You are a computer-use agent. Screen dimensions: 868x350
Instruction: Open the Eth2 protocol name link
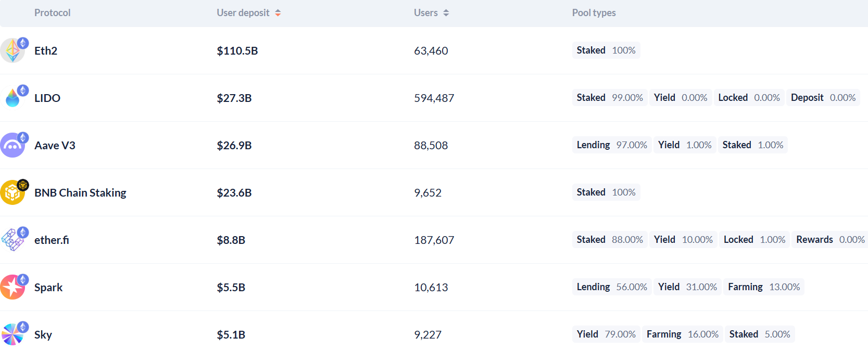[x=46, y=51]
